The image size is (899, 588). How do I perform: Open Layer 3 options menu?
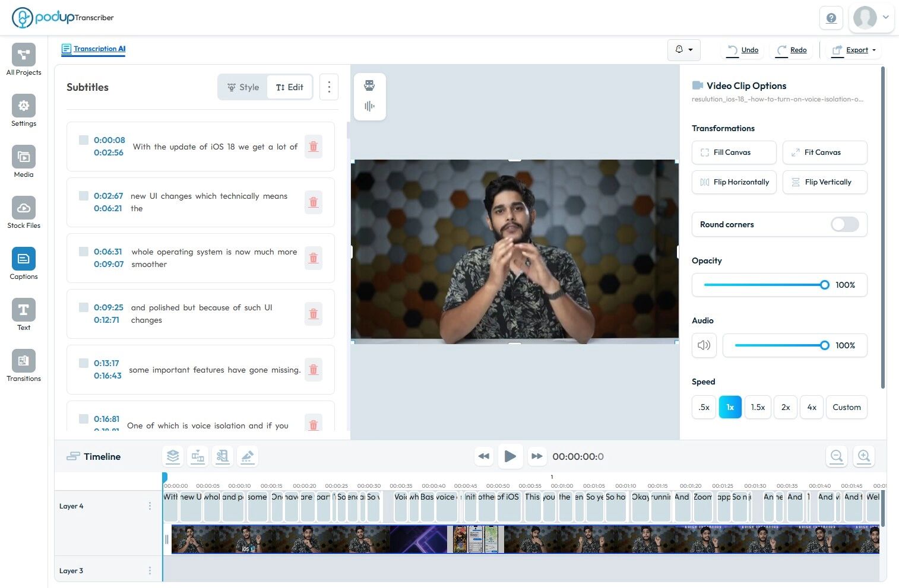point(150,571)
